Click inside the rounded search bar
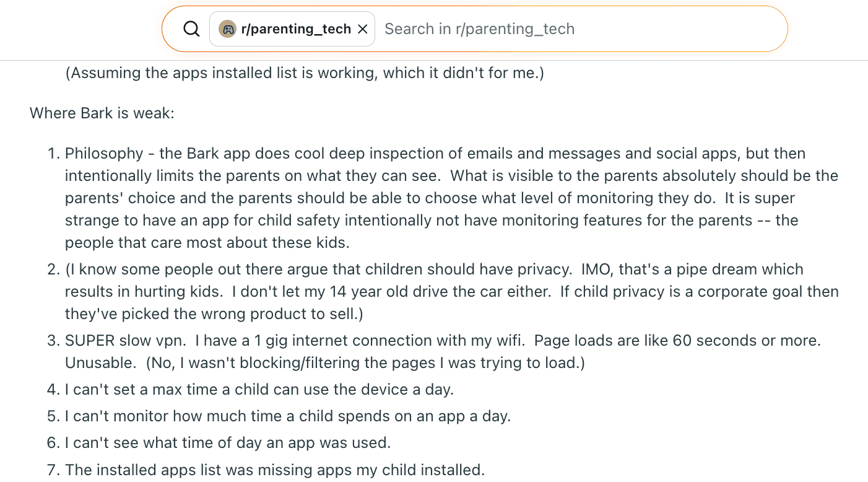868x482 pixels. (557, 28)
